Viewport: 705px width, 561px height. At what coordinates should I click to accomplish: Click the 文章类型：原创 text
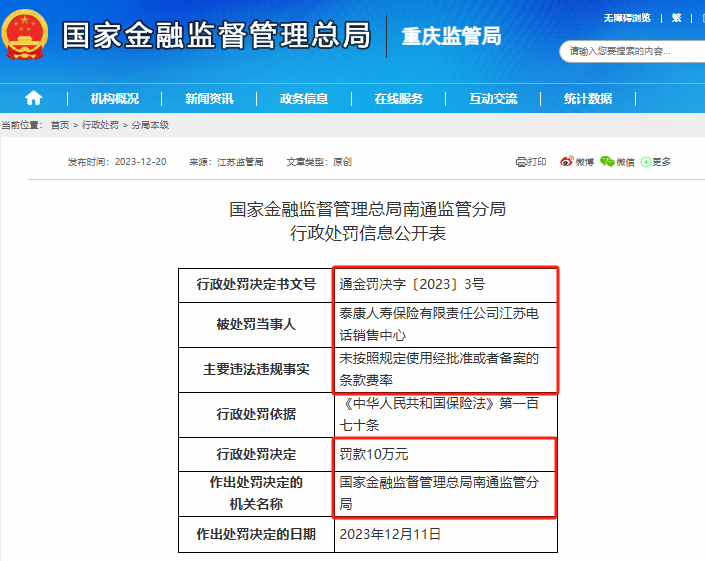[x=319, y=162]
